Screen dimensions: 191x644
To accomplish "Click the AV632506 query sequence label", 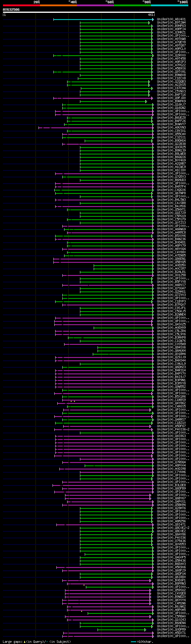I will 11,10.
